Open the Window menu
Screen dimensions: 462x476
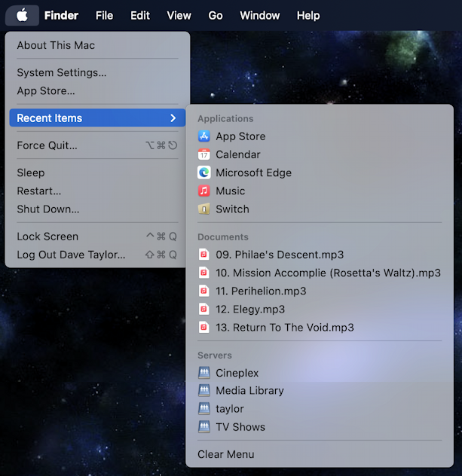(x=260, y=15)
